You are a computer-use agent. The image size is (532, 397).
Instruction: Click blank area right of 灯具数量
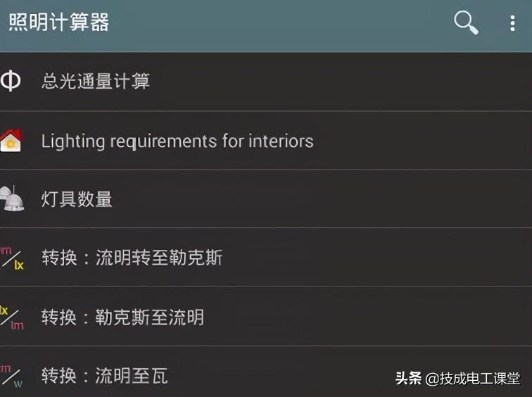(317, 199)
